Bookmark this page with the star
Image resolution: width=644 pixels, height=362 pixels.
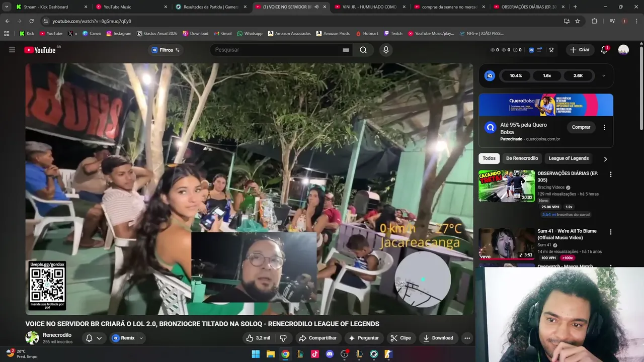[578, 21]
